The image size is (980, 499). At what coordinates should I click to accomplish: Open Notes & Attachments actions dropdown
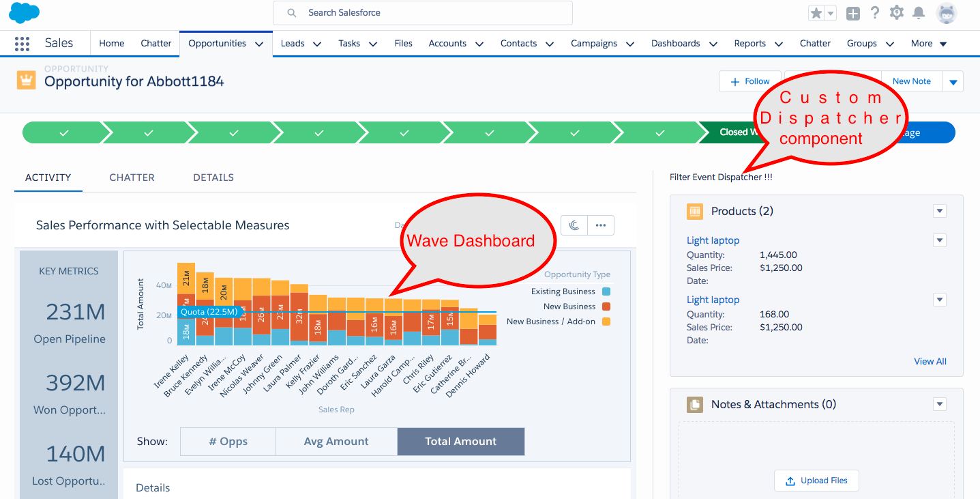pos(940,404)
